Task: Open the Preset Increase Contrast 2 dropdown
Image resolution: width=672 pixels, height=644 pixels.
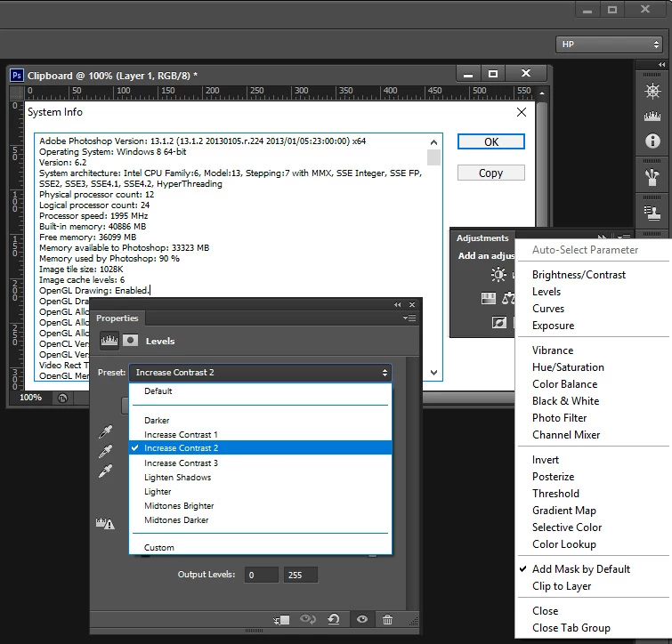Action: tap(261, 373)
